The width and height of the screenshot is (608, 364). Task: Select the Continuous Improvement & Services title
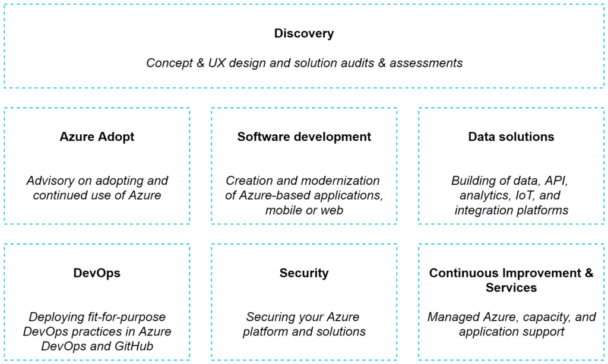pos(511,280)
